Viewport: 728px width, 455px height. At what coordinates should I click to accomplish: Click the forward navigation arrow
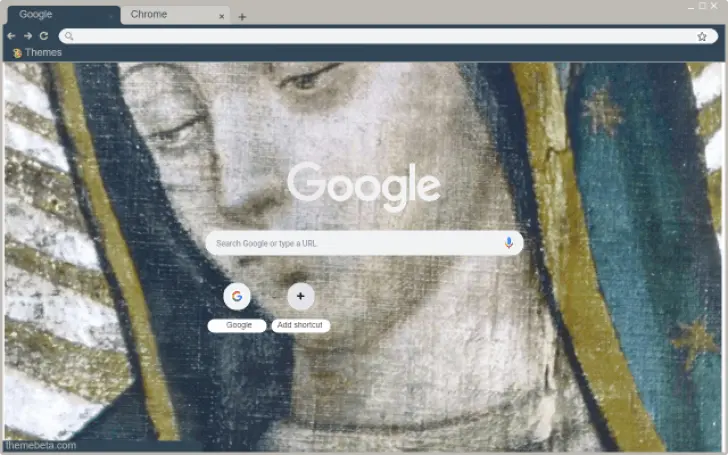(x=27, y=36)
